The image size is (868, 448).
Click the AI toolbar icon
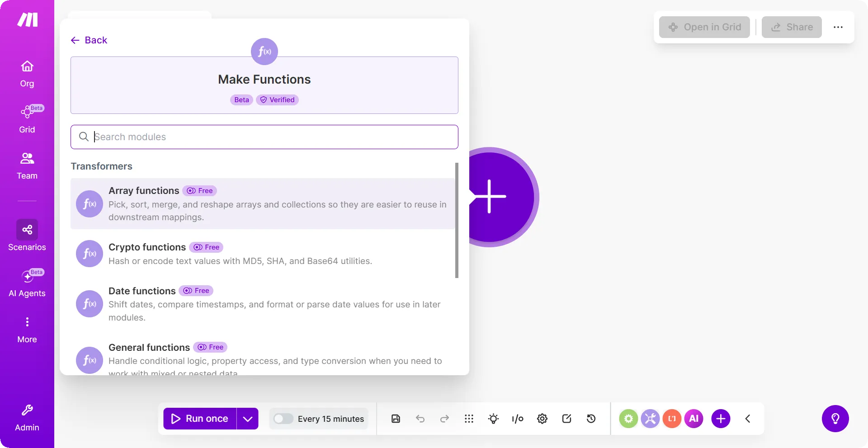(693, 419)
